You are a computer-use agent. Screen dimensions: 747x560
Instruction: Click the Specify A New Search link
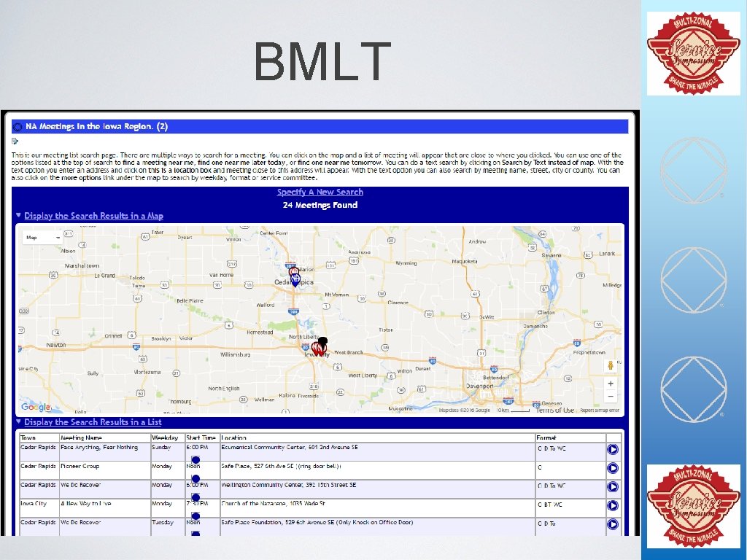tap(320, 192)
